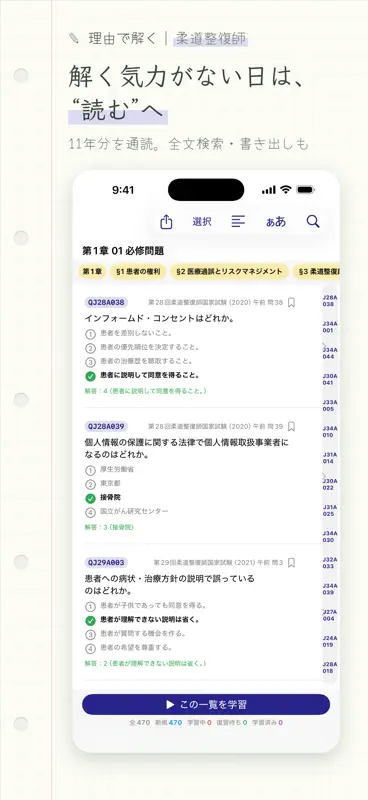Image resolution: width=368 pixels, height=800 pixels.
Task: Tap the green answer line 解答：2
Action: 145,664
